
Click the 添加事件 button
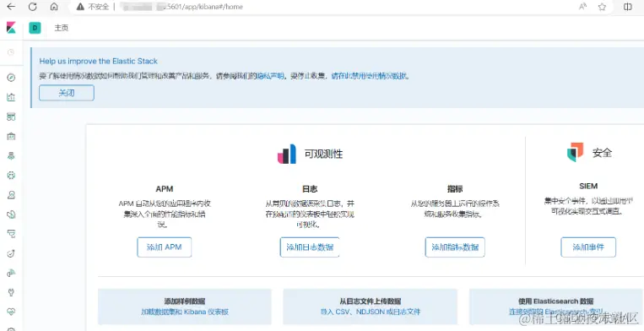tap(588, 247)
